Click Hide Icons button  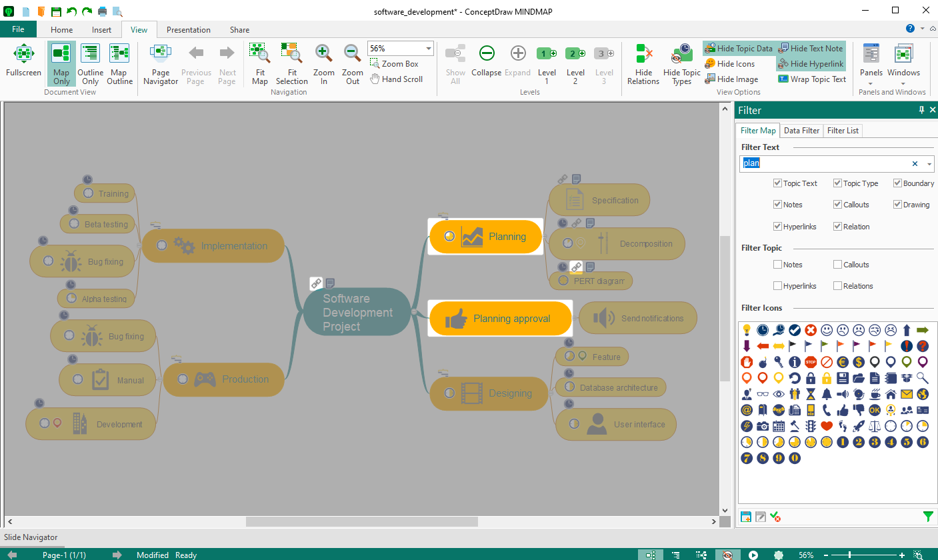point(730,64)
